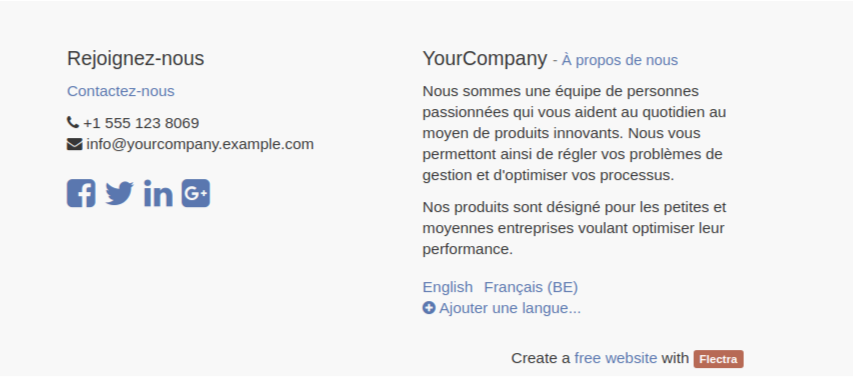Click the YourCompany heading text
This screenshot has width=853, height=377.
coord(485,58)
